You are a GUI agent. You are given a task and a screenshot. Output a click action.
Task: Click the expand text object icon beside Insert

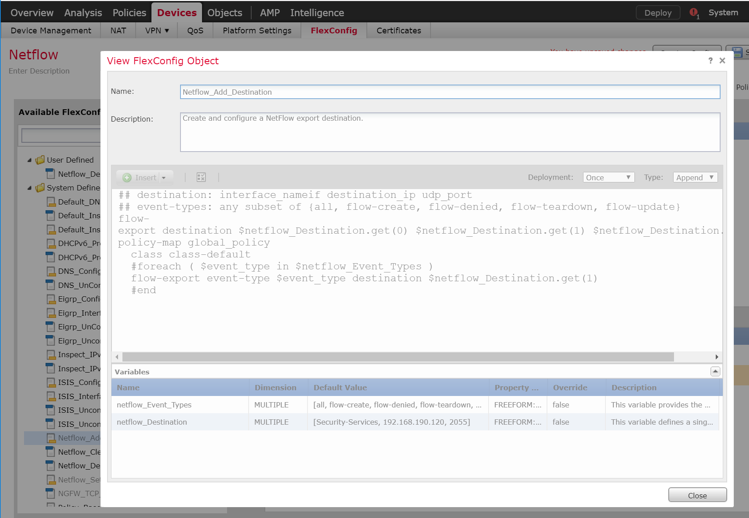pos(201,177)
